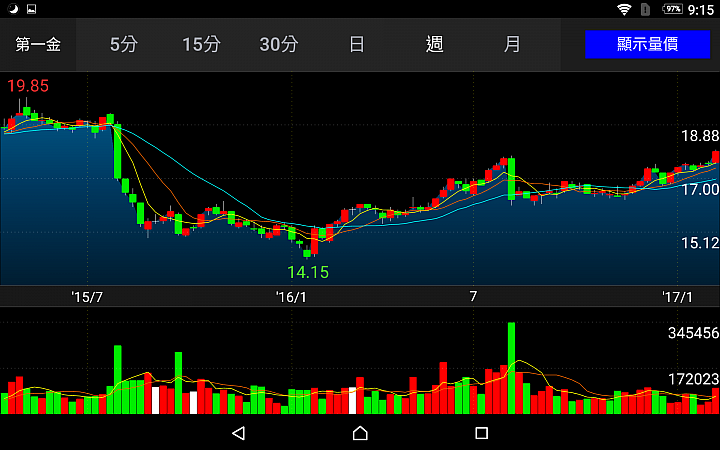Tap the 18.88 price axis label
Image resolution: width=720 pixels, height=450 pixels.
[x=700, y=136]
